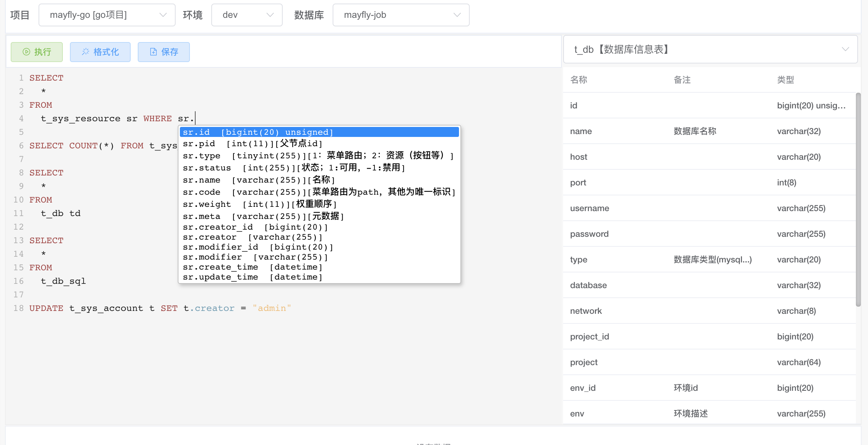
Task: Select sr.code autocomplete suggestion
Action: point(319,192)
